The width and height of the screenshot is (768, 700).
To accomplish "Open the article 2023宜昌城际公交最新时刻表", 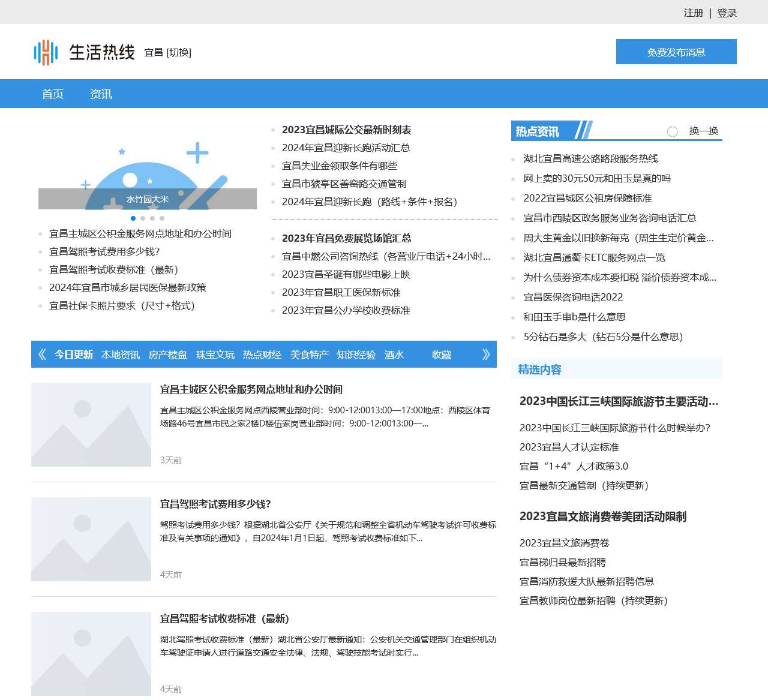I will pyautogui.click(x=348, y=130).
